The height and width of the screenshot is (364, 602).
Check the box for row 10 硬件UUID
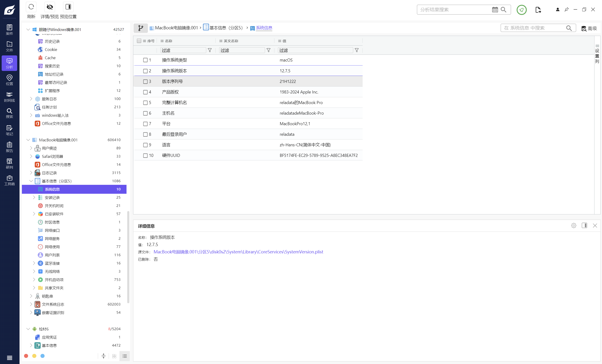click(145, 156)
